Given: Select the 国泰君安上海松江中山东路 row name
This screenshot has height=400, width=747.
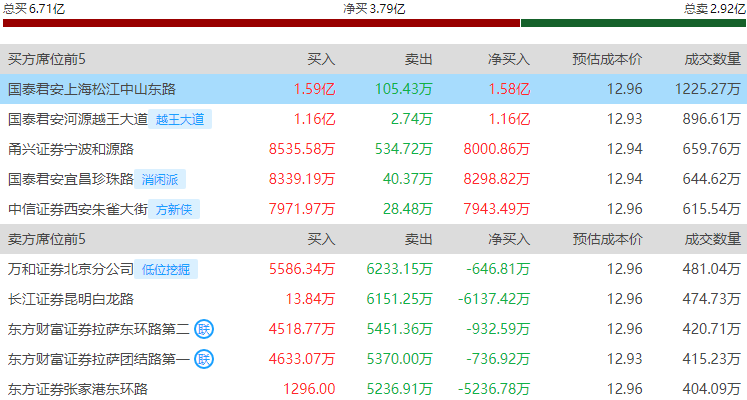Looking at the screenshot, I should click(x=92, y=89).
